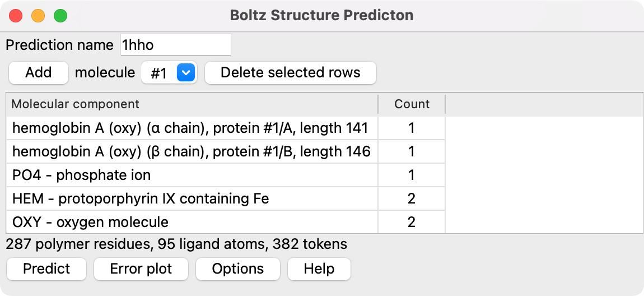The image size is (644, 296).
Task: Select the hemoglobin β chain row
Action: [191, 152]
